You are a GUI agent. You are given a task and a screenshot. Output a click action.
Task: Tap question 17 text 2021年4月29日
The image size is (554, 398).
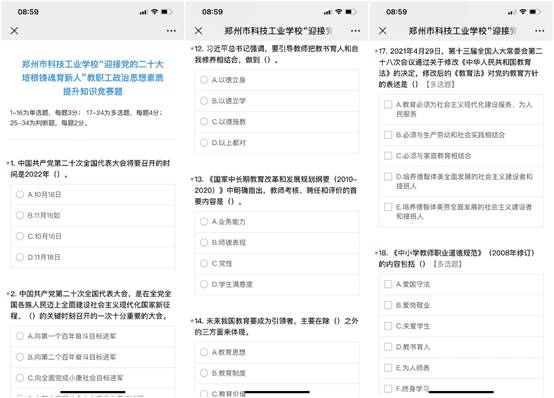coord(460,68)
